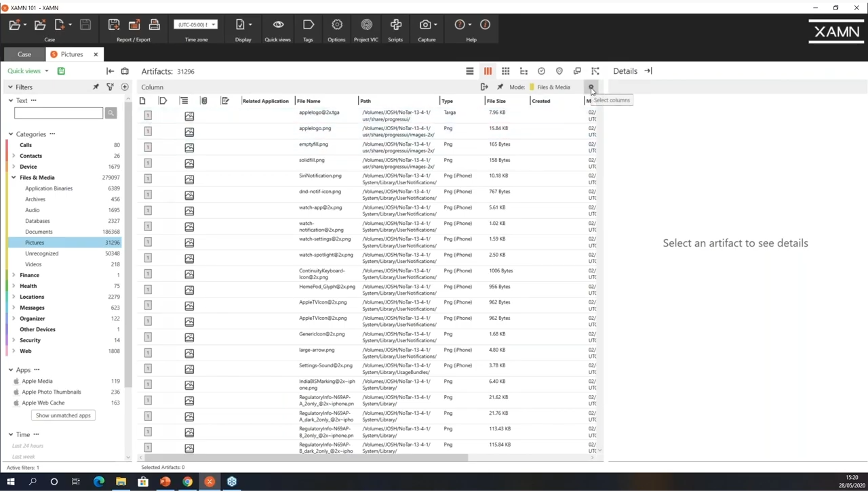Open the Options gear in toolbar
The height and width of the screenshot is (492, 868).
click(337, 25)
